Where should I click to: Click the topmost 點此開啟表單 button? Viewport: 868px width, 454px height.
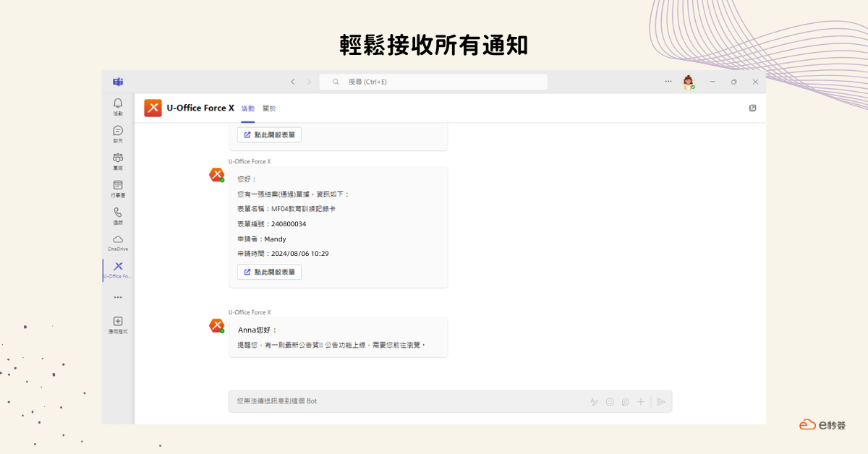coord(269,134)
